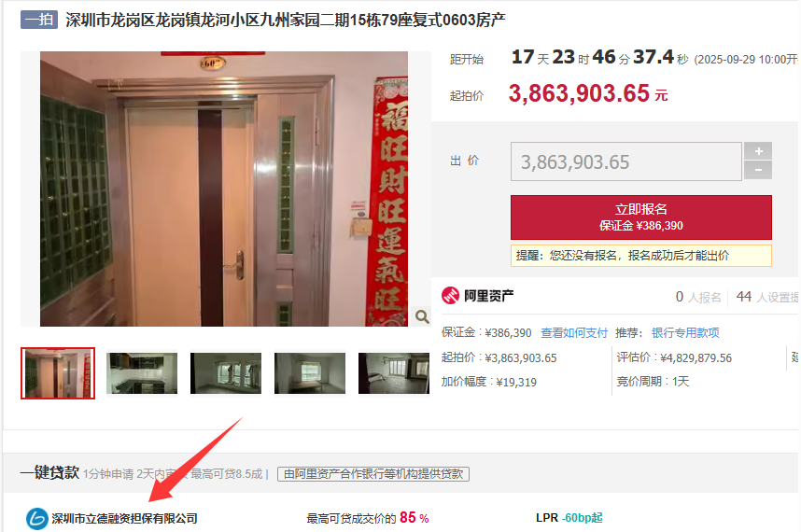Click the 阿里资产 logo icon

451,296
